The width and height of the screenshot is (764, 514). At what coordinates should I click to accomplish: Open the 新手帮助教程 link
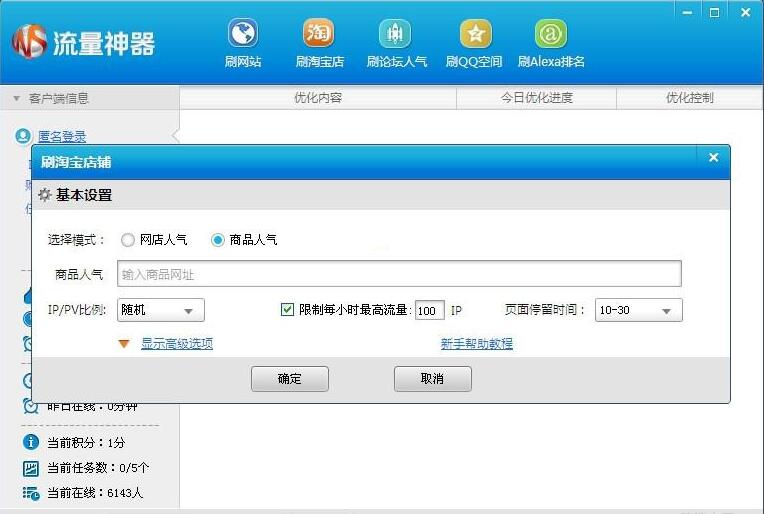click(x=477, y=343)
